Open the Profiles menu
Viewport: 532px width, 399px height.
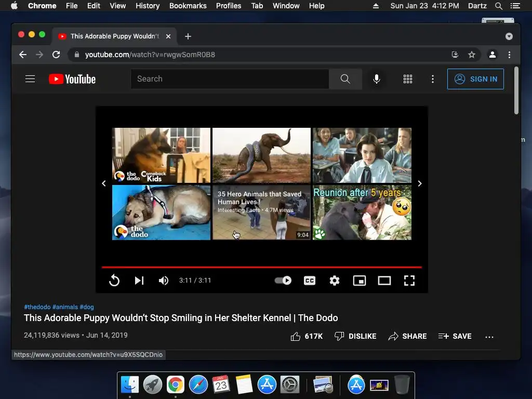click(229, 6)
